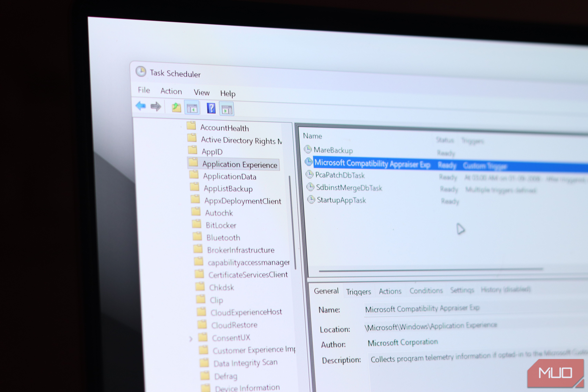Click the Back arrow toolbar icon
This screenshot has width=588, height=392.
[141, 106]
